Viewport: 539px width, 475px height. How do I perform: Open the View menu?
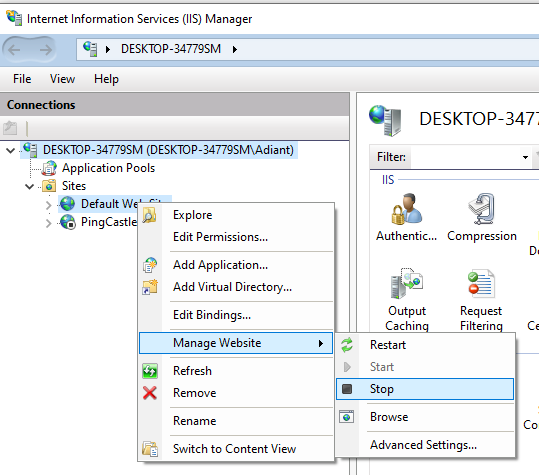click(x=62, y=79)
